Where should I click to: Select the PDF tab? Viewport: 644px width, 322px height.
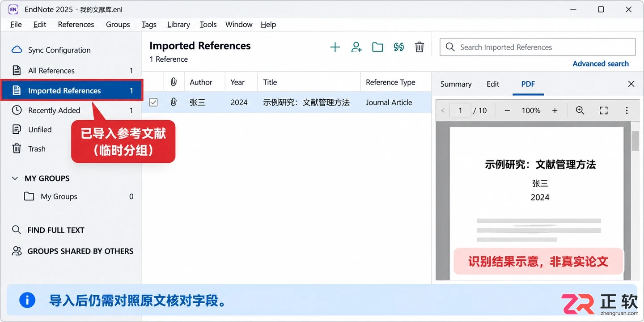pos(528,84)
